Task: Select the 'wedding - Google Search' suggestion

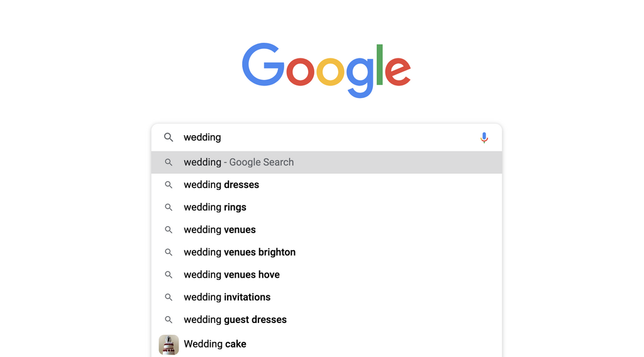Action: coord(239,162)
